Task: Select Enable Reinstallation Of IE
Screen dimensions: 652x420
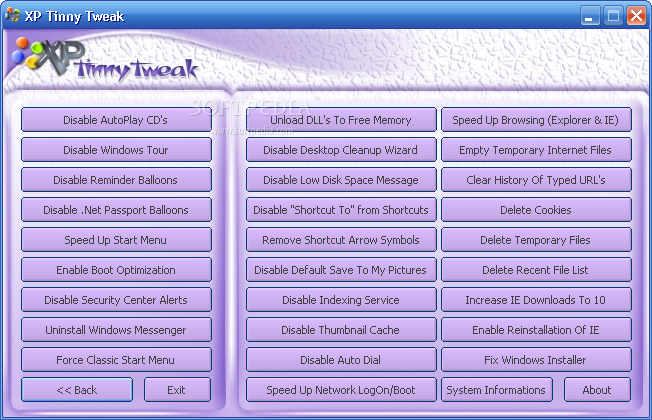Action: tap(536, 329)
